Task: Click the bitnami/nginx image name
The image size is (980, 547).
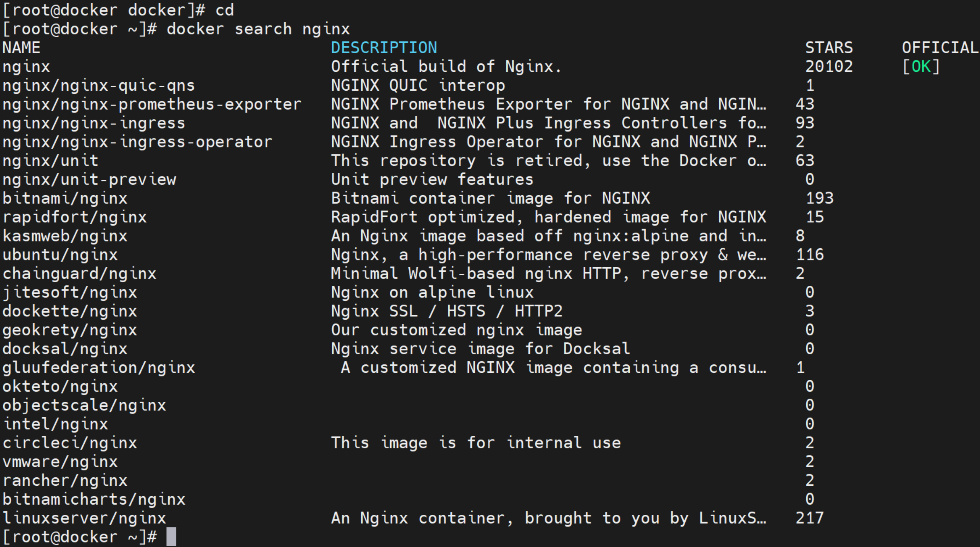Action: 65,198
